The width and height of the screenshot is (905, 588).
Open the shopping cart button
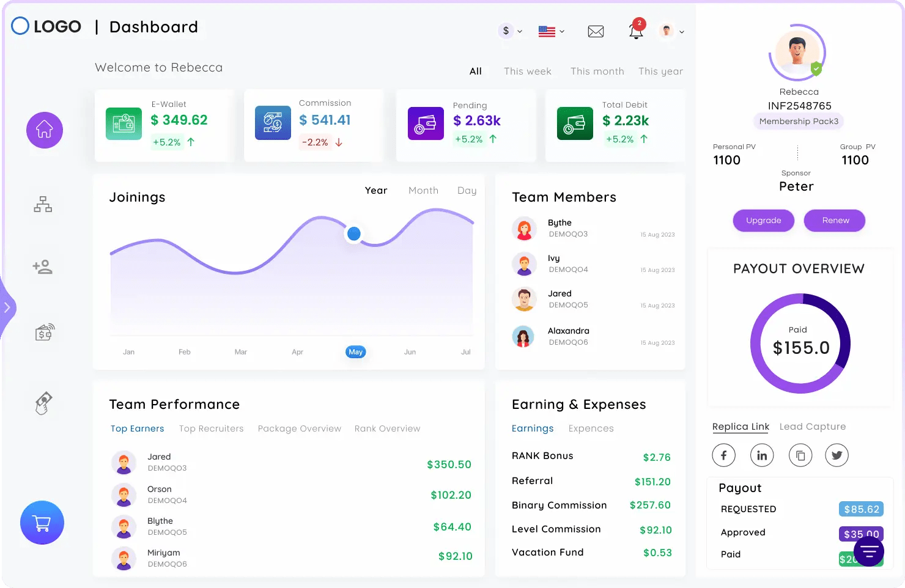pos(42,523)
